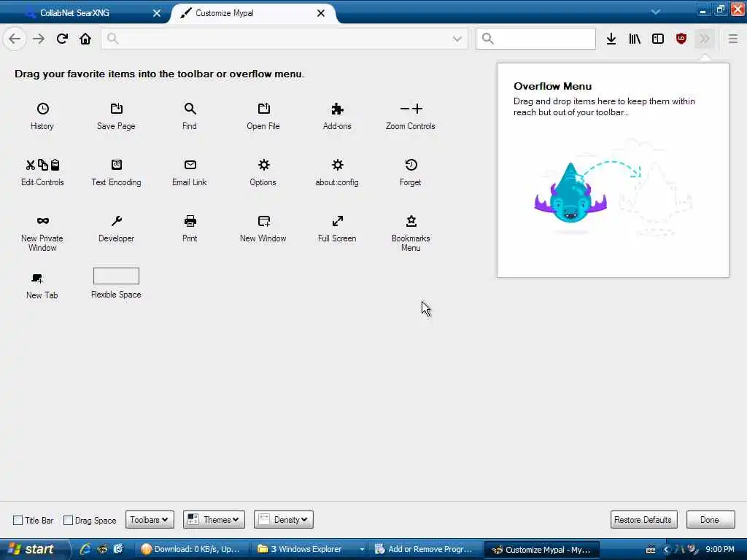
Task: Enable the Drag Space checkbox
Action: pyautogui.click(x=68, y=520)
